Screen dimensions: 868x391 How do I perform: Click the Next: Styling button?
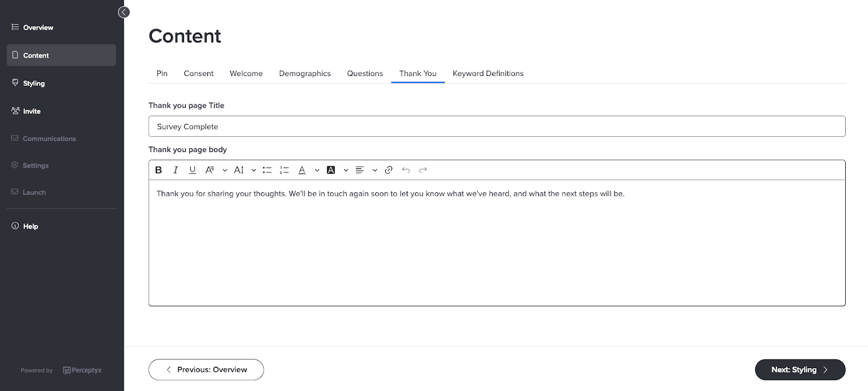pyautogui.click(x=800, y=369)
